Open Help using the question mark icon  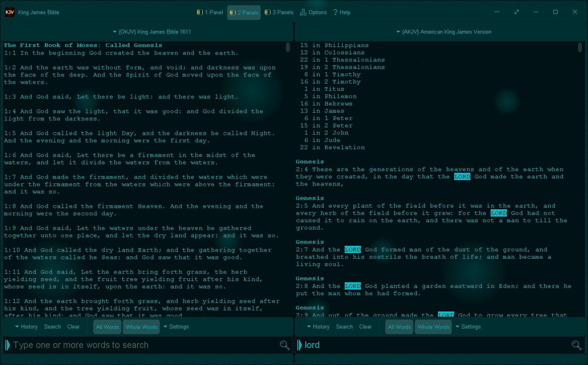pos(335,12)
